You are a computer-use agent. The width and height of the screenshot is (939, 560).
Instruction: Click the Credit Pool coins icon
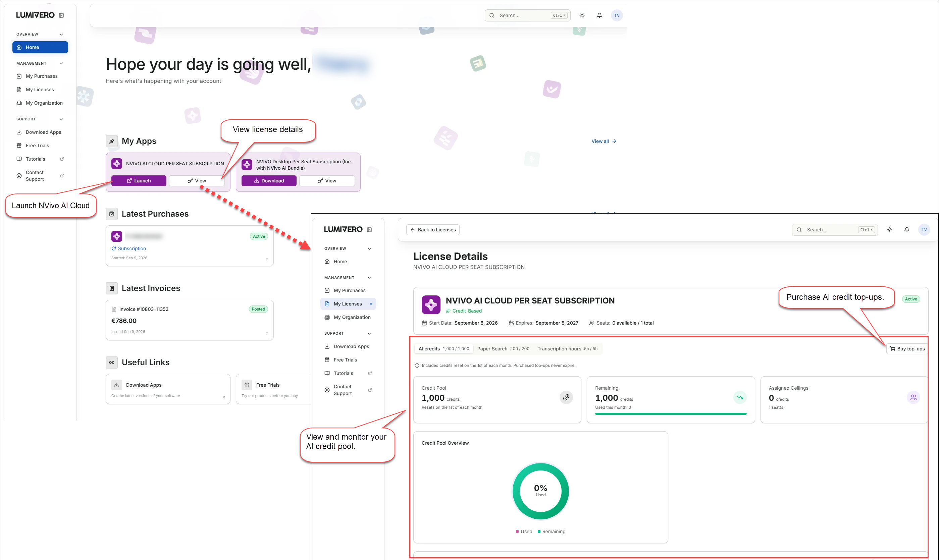(566, 397)
